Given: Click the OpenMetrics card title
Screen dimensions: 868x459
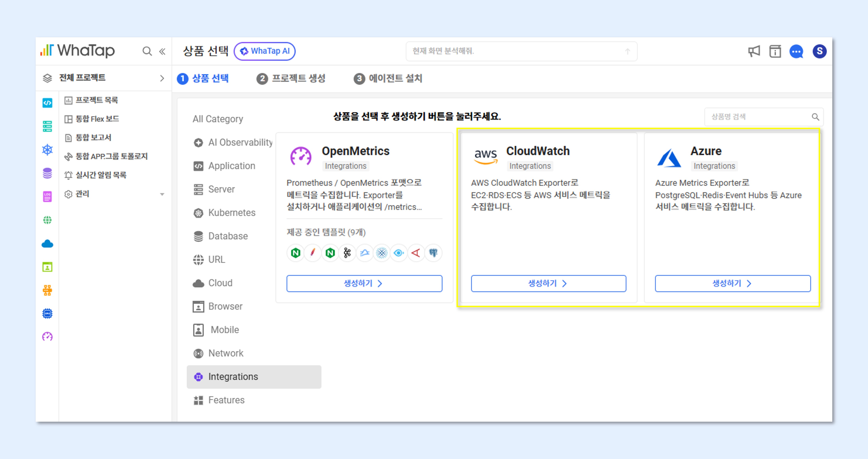Looking at the screenshot, I should pyautogui.click(x=355, y=151).
